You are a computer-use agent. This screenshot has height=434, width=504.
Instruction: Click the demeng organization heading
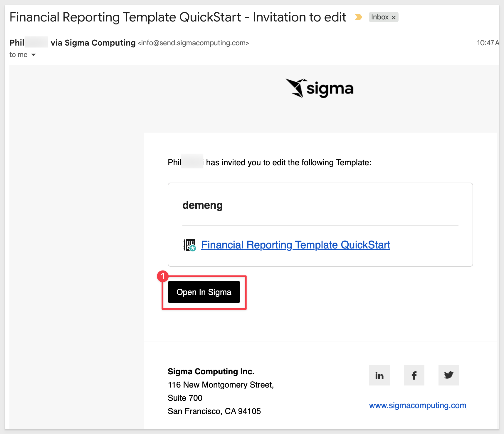click(x=202, y=205)
